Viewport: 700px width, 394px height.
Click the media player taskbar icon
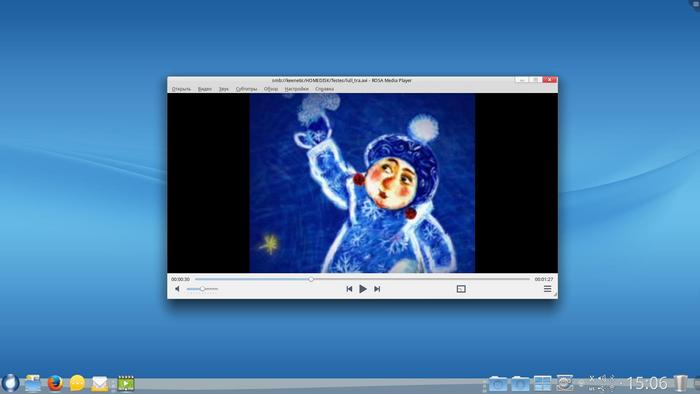pyautogui.click(x=126, y=384)
